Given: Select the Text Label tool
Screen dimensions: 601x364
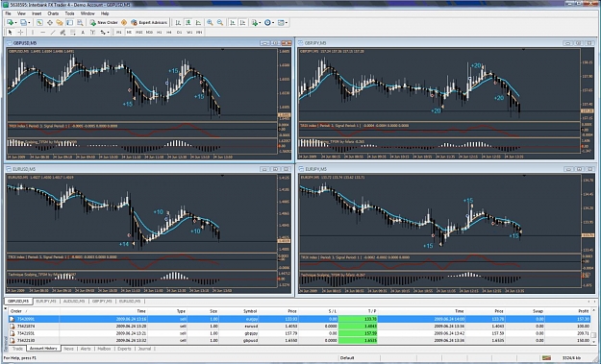Looking at the screenshot, I should tap(92, 33).
